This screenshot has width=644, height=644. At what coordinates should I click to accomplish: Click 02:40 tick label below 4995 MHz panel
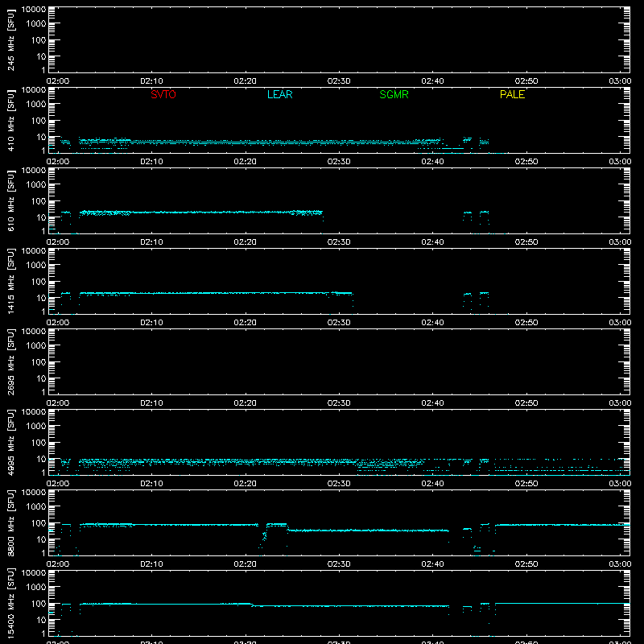point(432,484)
